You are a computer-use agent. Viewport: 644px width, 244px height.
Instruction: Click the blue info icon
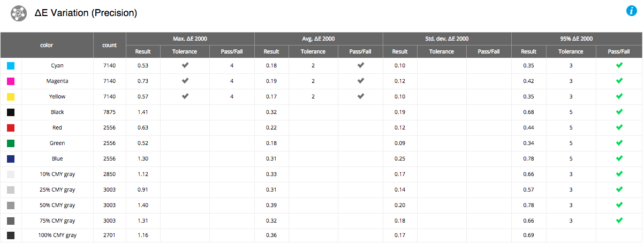pyautogui.click(x=630, y=11)
